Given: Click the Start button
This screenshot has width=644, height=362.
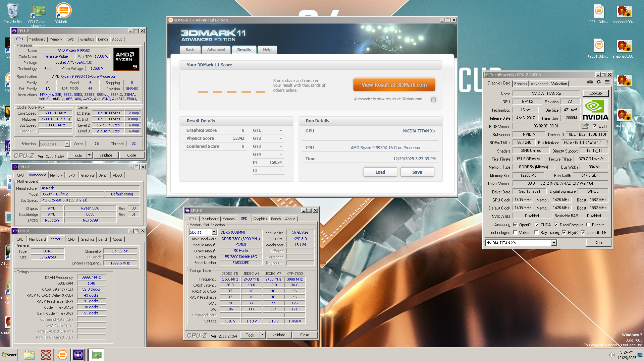Looking at the screenshot, I should point(9,355).
